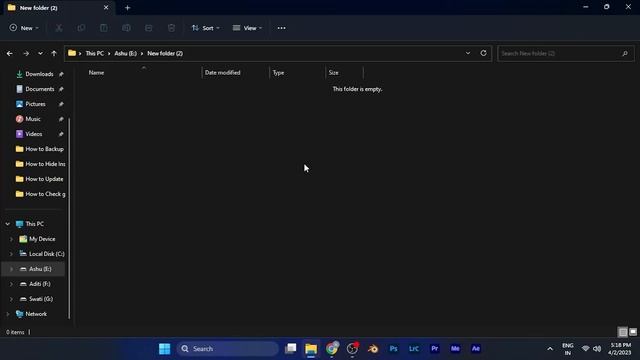Click the navigation pane scrollbar
The image size is (640, 360).
click(69, 218)
